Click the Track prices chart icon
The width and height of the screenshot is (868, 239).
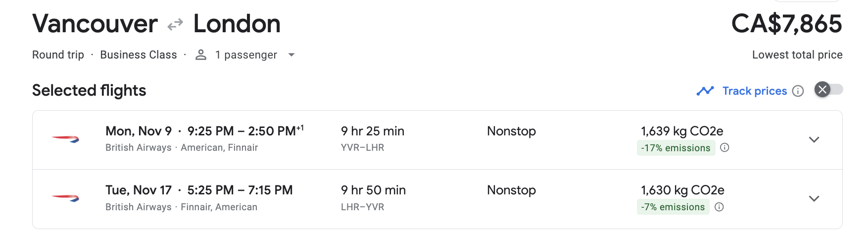tap(705, 91)
